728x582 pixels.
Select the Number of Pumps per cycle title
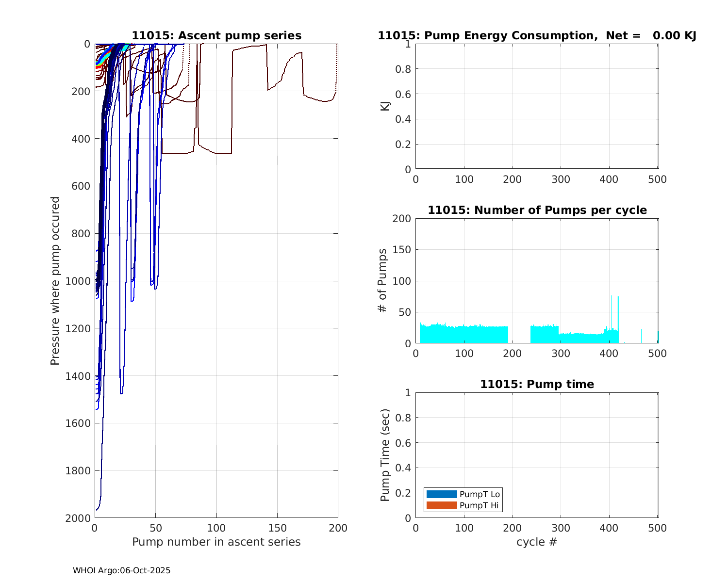click(537, 210)
